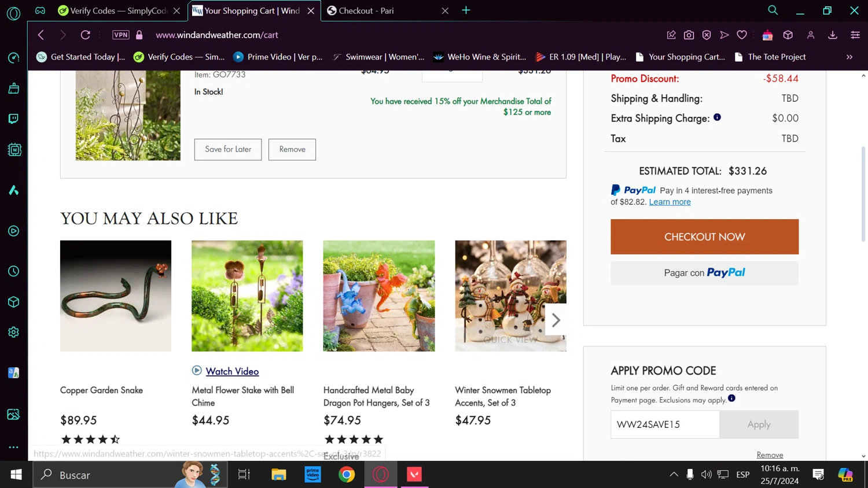Open GX Control speedometer panel in sidebar
Viewport: 868px width, 488px height.
tap(14, 58)
